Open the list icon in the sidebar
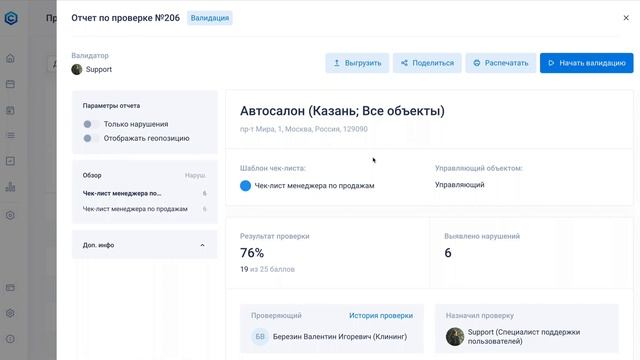This screenshot has height=360, width=640. coord(11,135)
